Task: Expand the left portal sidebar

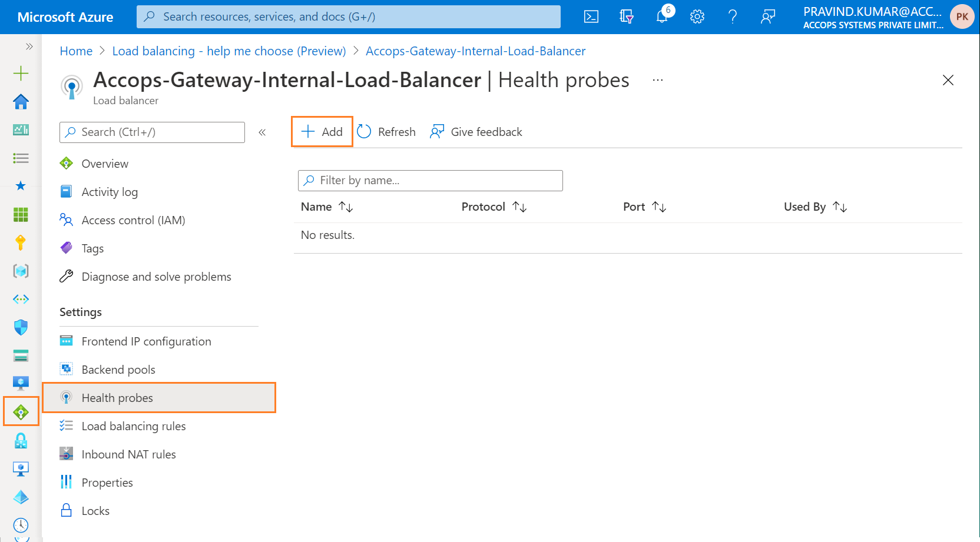Action: point(29,46)
